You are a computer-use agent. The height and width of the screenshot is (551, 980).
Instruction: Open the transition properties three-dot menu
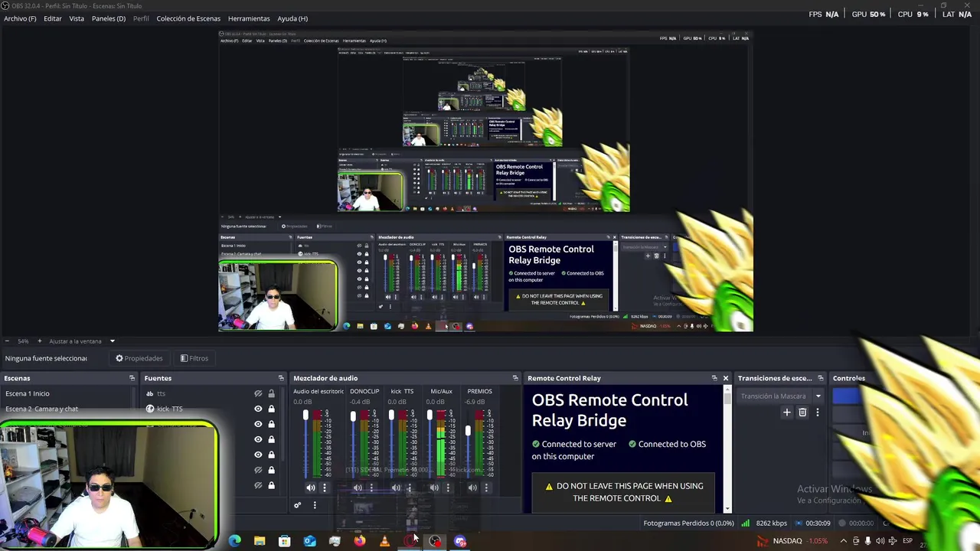(x=817, y=412)
